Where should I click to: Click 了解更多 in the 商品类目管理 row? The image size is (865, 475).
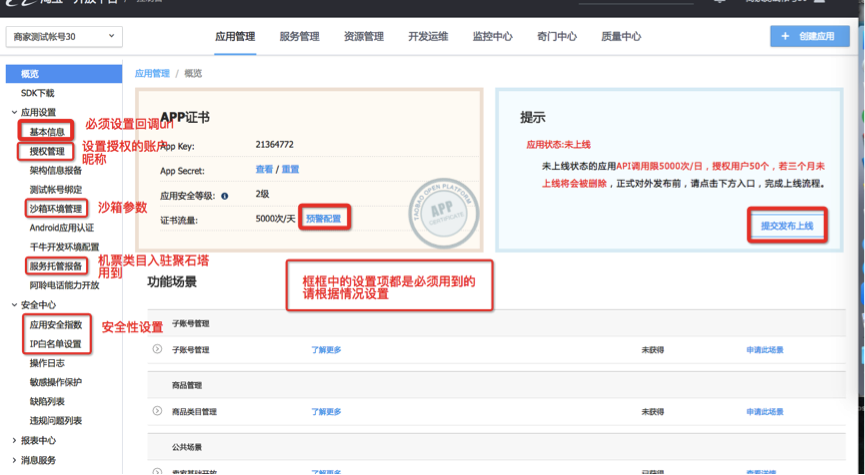click(326, 412)
